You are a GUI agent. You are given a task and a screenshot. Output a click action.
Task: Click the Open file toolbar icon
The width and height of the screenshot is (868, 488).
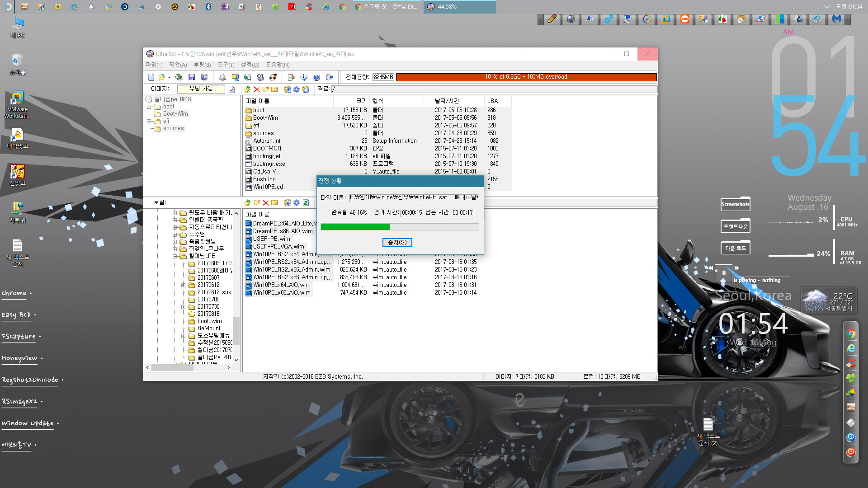click(x=161, y=77)
